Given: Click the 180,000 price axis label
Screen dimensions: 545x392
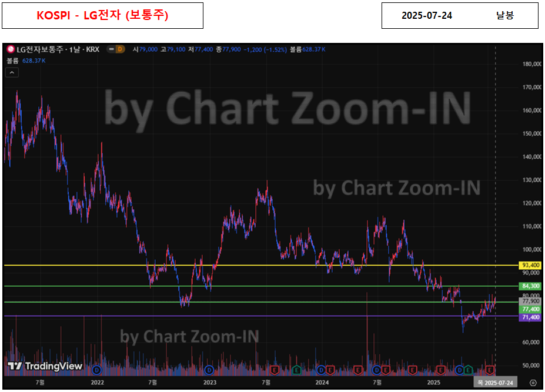Looking at the screenshot, I should 532,64.
